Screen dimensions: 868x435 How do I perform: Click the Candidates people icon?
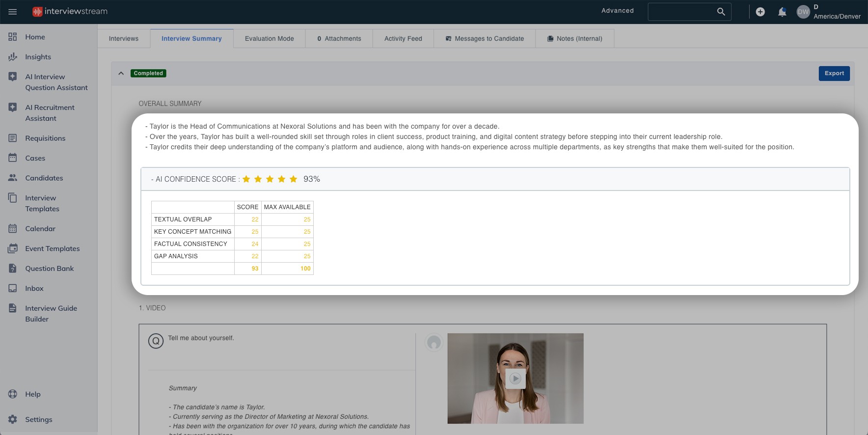(13, 178)
